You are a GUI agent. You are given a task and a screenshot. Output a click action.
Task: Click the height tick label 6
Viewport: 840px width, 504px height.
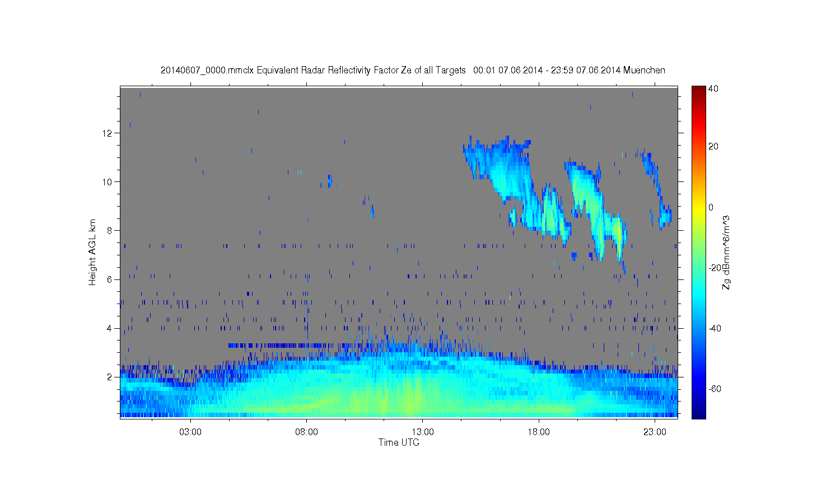(110, 279)
